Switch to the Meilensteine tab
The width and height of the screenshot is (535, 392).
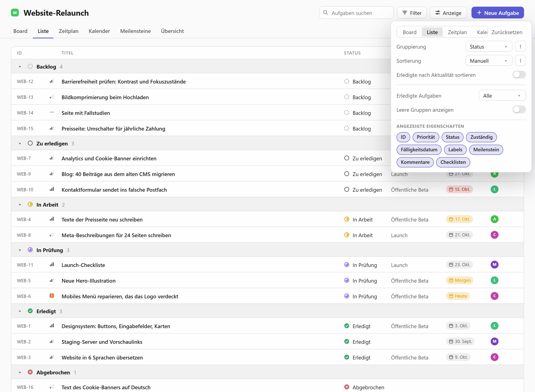point(135,31)
